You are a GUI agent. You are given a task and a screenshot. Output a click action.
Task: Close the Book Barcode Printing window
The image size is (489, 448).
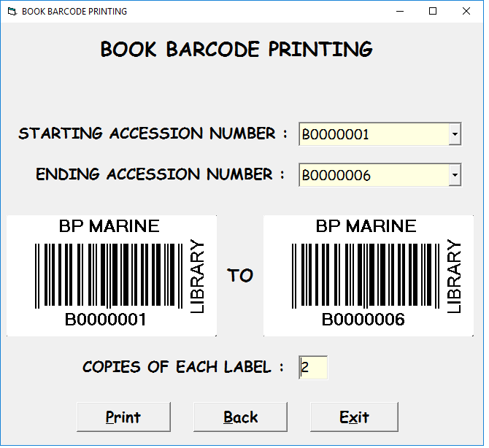point(466,11)
